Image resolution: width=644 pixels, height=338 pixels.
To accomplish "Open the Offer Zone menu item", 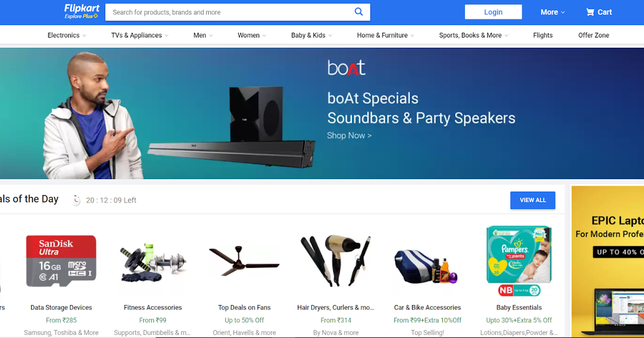I will 594,35.
